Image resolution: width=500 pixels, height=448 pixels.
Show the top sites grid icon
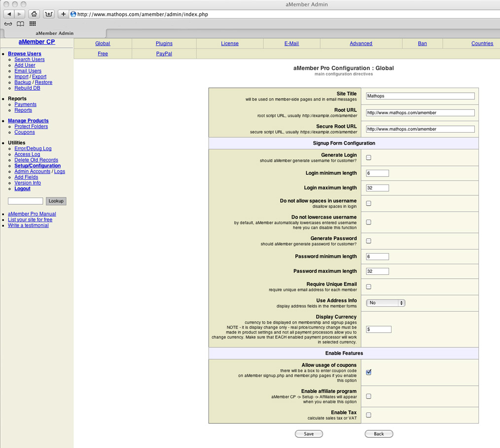[33, 24]
